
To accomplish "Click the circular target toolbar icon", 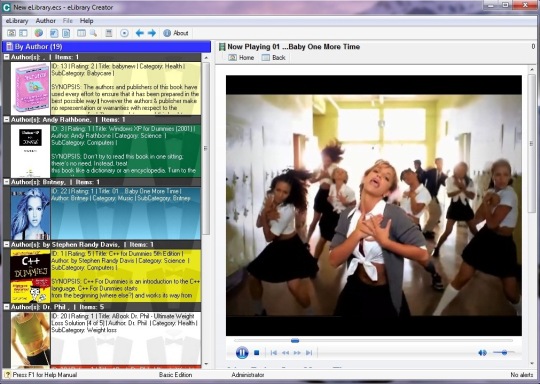I will 124,33.
